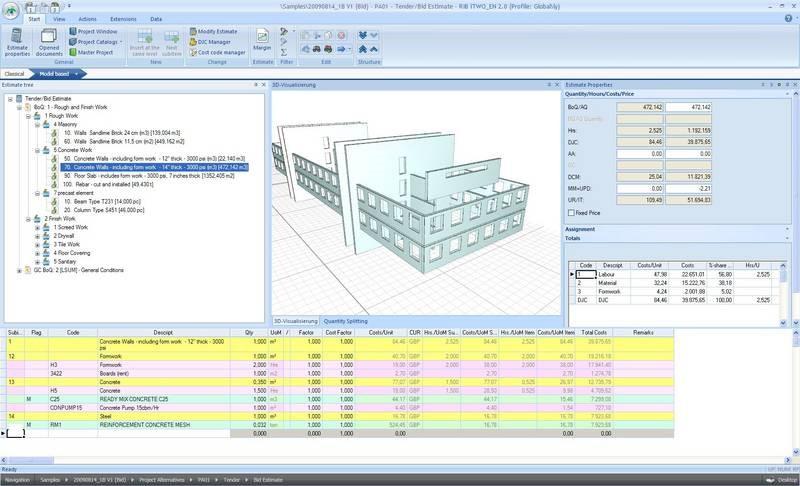Open the Project Catalogs dropdown

tap(96, 42)
